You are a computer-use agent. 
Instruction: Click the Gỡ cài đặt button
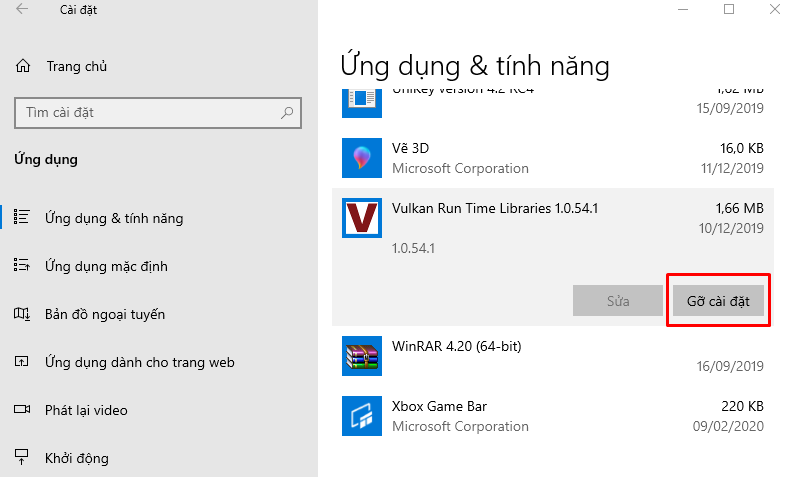718,301
